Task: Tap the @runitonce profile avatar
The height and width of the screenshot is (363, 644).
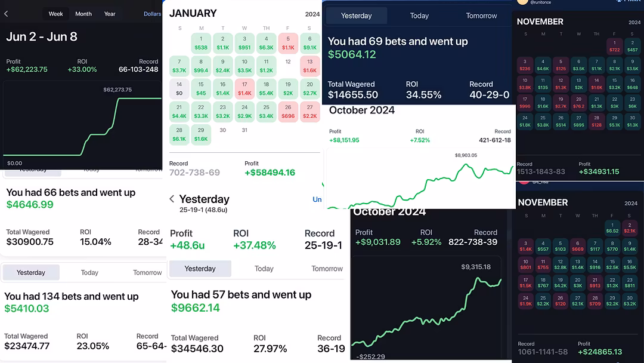Action: [522, 2]
